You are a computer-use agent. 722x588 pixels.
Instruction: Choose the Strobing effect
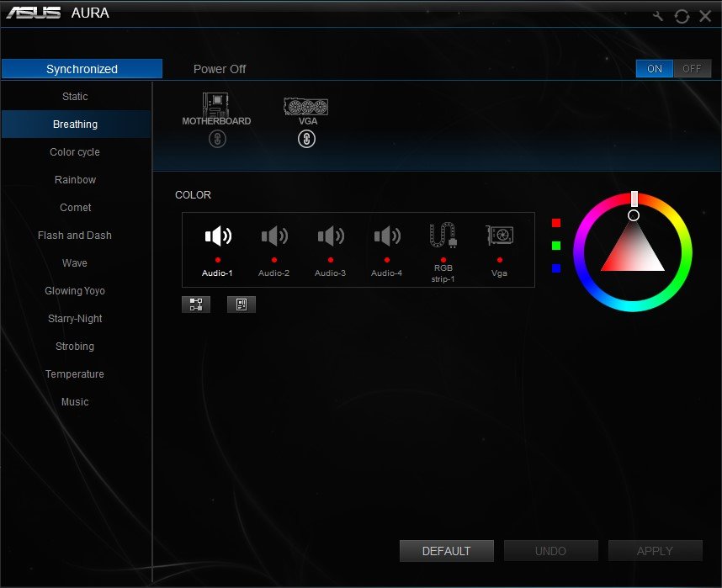coord(75,347)
